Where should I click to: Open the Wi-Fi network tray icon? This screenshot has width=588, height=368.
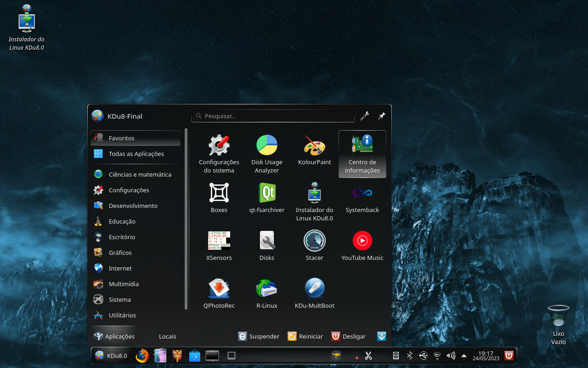point(437,356)
